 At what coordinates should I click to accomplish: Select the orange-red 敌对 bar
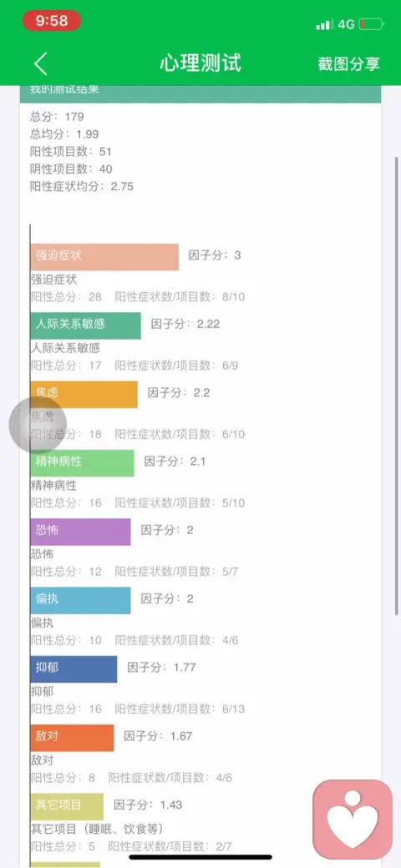[x=72, y=737]
